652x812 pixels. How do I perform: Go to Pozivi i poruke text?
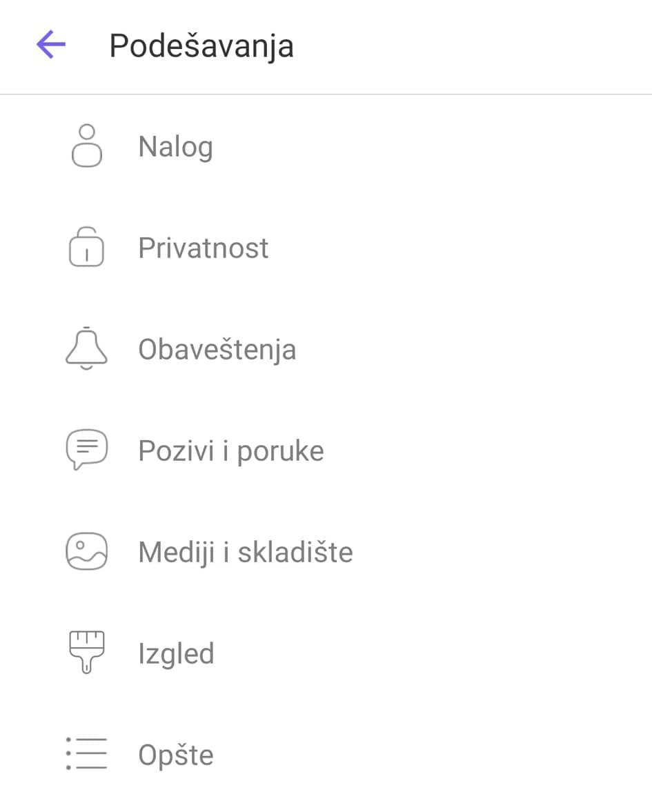pyautogui.click(x=230, y=451)
